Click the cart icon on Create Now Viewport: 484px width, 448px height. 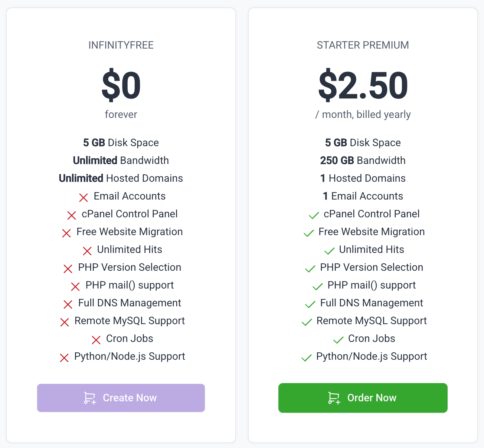point(89,398)
